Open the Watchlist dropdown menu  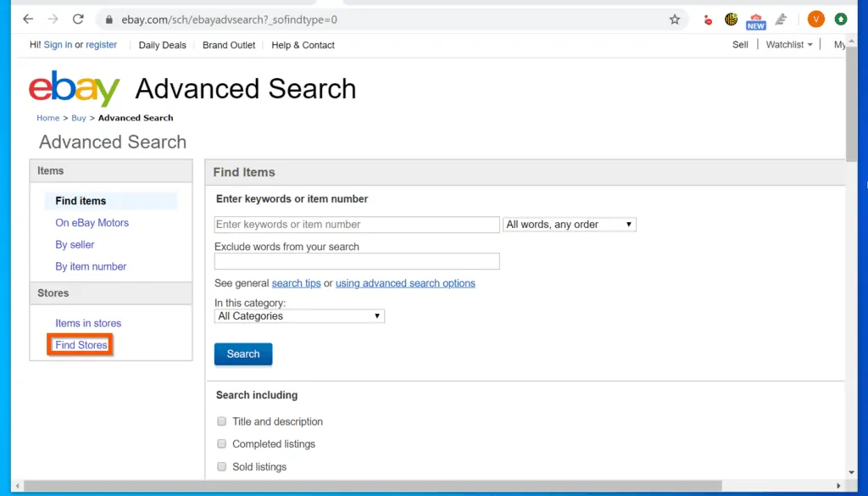pos(789,45)
